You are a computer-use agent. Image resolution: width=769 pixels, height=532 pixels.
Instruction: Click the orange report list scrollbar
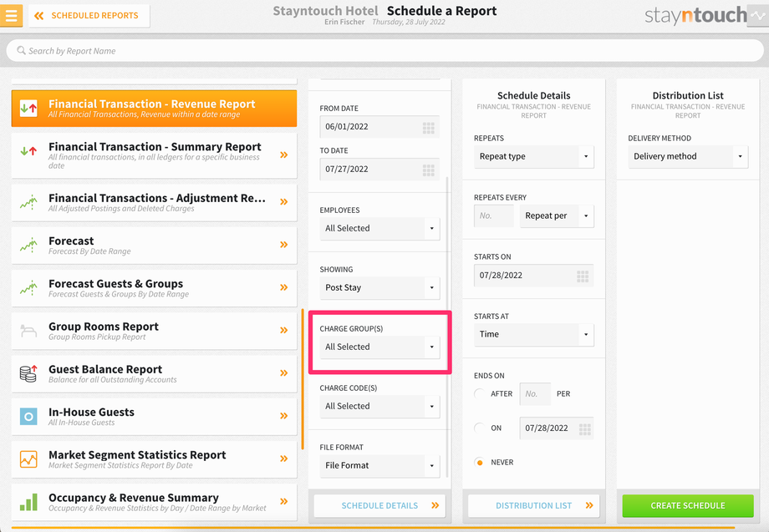[303, 379]
